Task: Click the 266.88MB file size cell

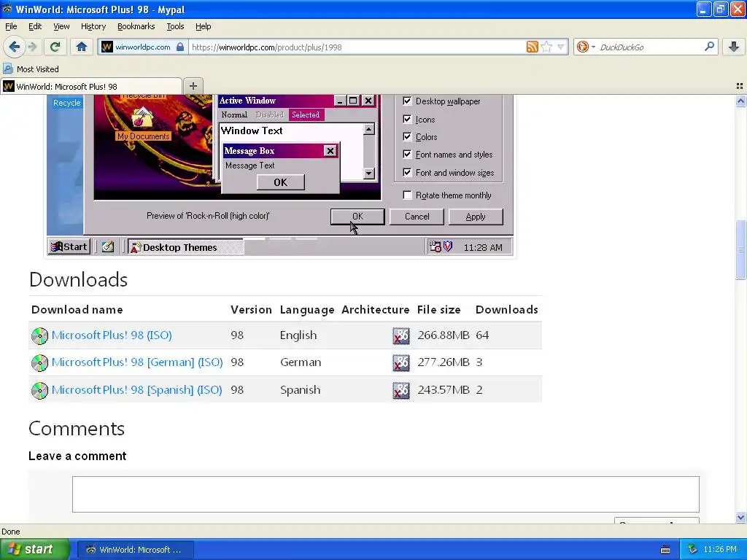Action: pos(444,335)
